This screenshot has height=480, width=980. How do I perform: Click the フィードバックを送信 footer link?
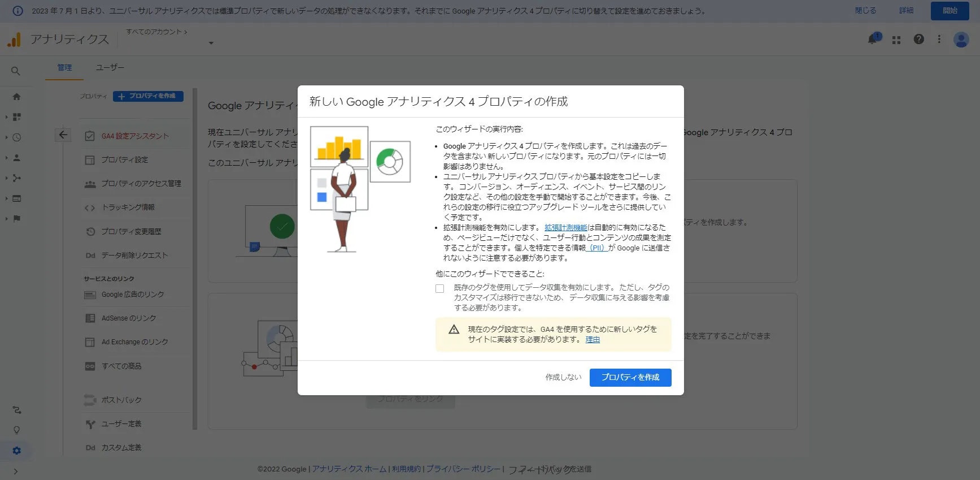[x=550, y=469]
